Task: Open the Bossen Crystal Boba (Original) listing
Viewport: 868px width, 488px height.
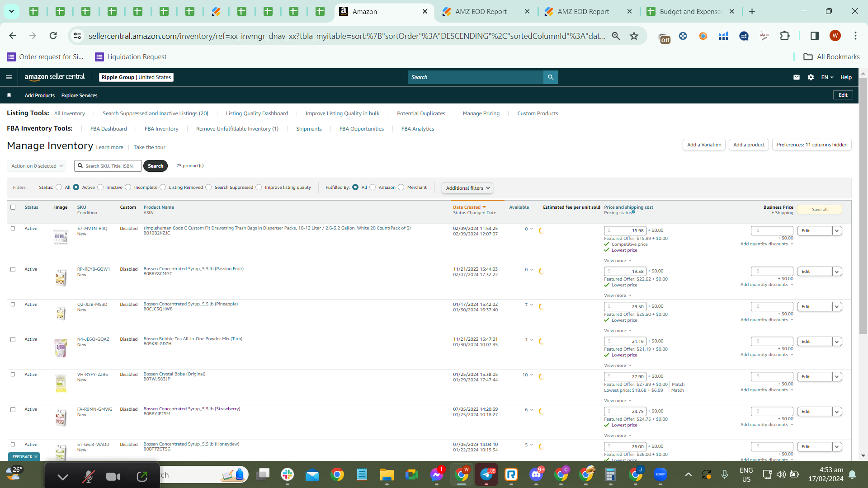Action: (175, 374)
